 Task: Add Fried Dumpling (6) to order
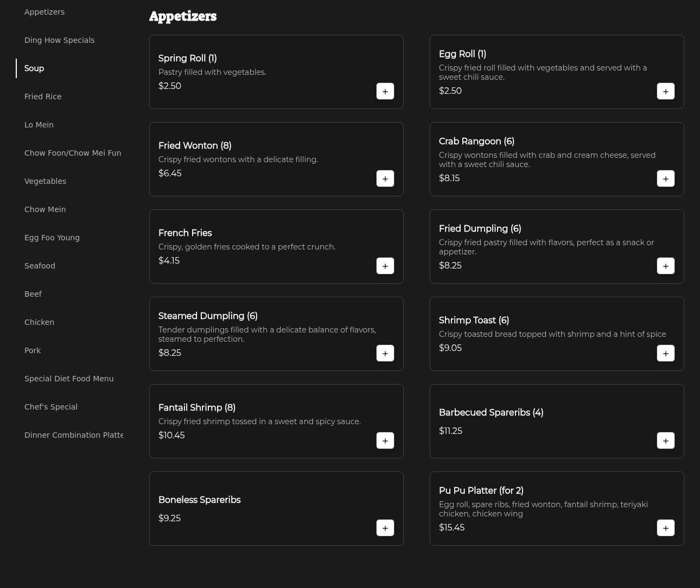665,266
